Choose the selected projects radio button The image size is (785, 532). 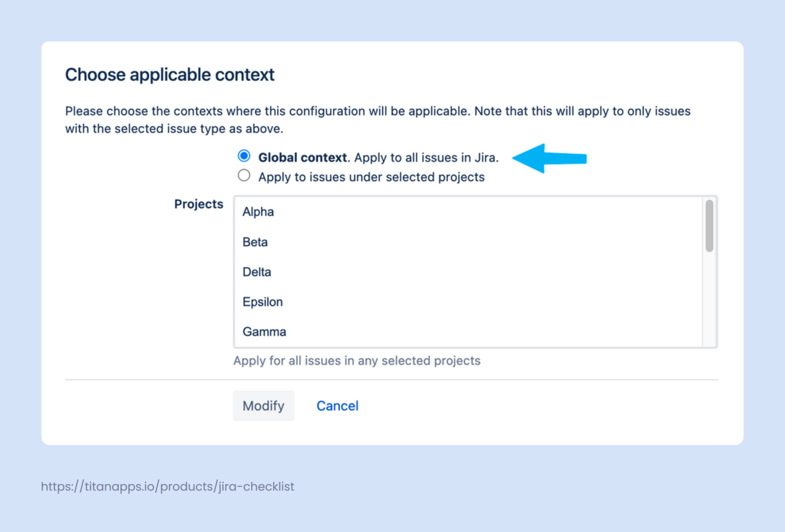244,176
